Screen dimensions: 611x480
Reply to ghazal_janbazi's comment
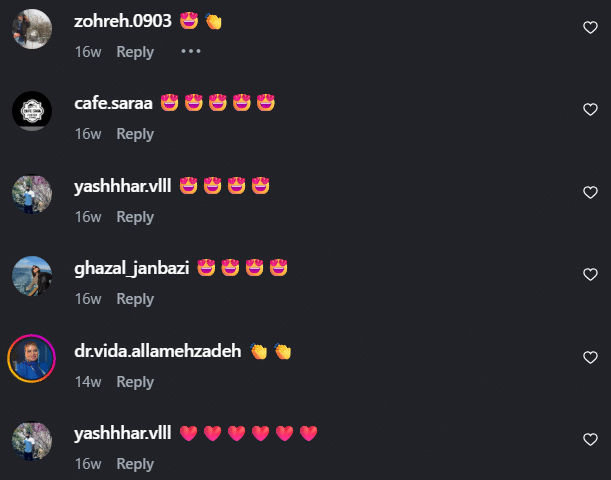click(135, 299)
